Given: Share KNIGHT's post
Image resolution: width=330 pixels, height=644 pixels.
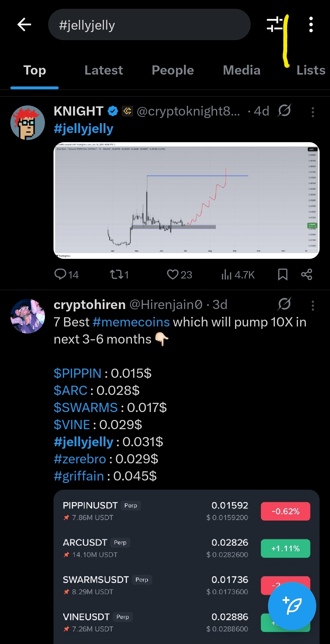Looking at the screenshot, I should (306, 274).
